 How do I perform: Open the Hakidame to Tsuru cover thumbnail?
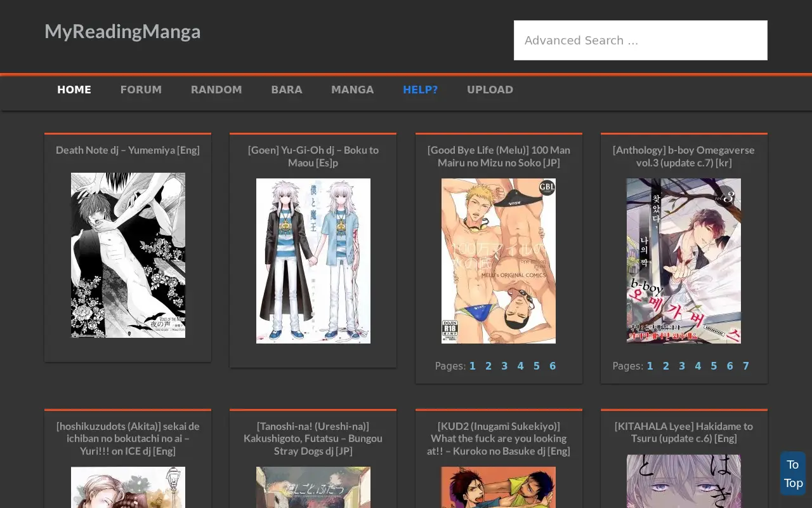tap(684, 481)
